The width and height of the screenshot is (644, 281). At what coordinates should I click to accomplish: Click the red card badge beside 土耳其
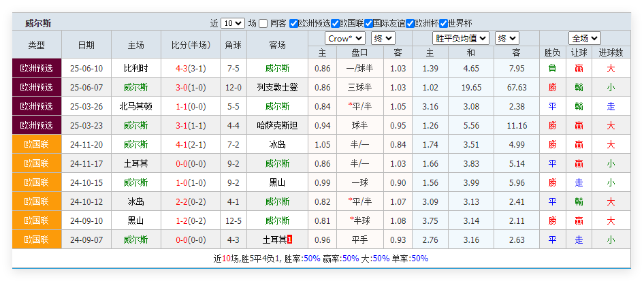pyautogui.click(x=289, y=239)
